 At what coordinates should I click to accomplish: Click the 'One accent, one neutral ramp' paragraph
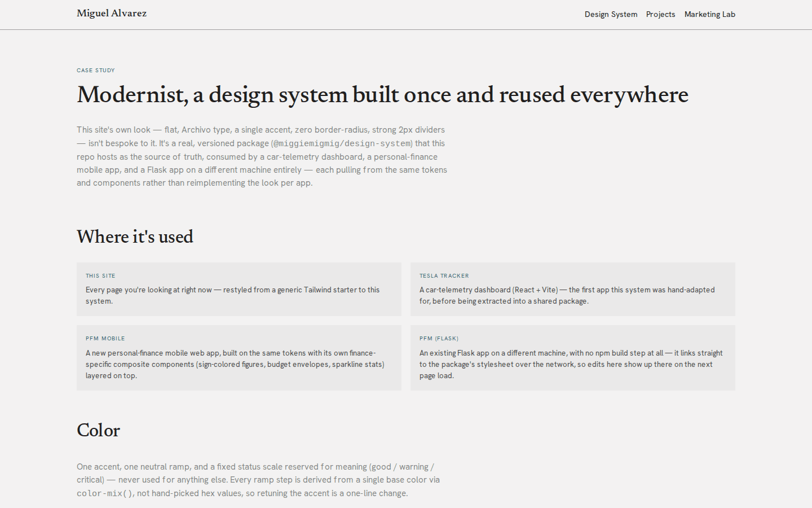pyautogui.click(x=258, y=480)
